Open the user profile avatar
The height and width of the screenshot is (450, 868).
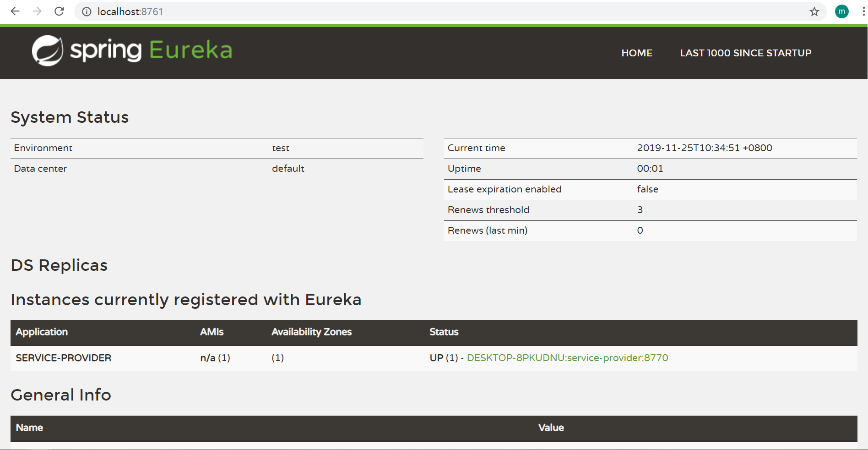(841, 11)
